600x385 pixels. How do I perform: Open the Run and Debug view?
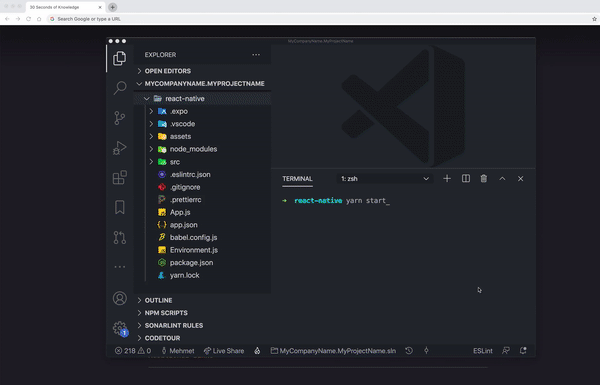(x=119, y=148)
